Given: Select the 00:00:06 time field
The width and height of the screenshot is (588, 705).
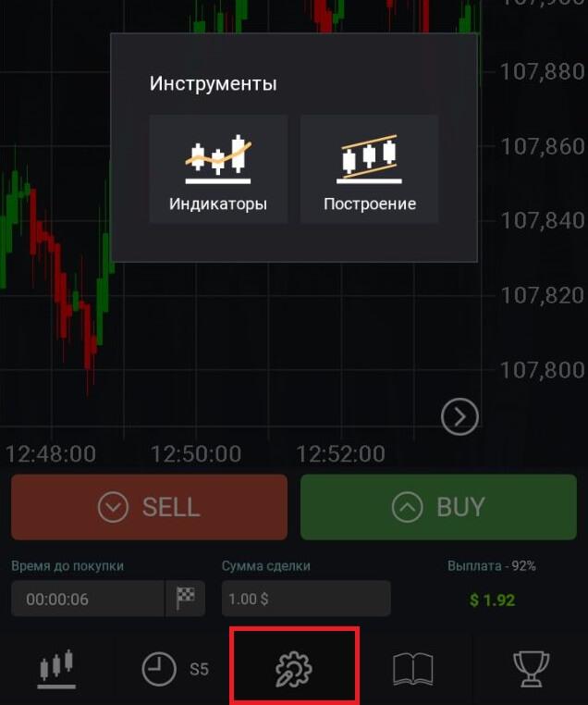Looking at the screenshot, I should coord(88,599).
